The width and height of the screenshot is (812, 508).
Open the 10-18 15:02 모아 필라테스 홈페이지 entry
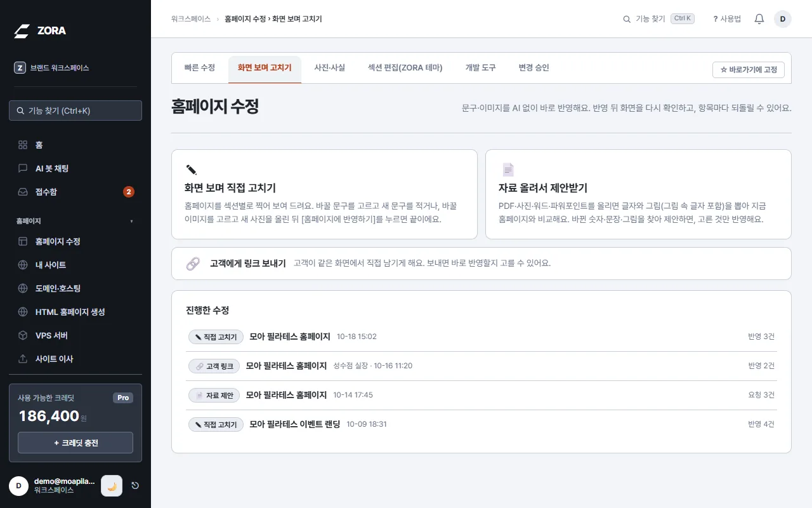(482, 337)
